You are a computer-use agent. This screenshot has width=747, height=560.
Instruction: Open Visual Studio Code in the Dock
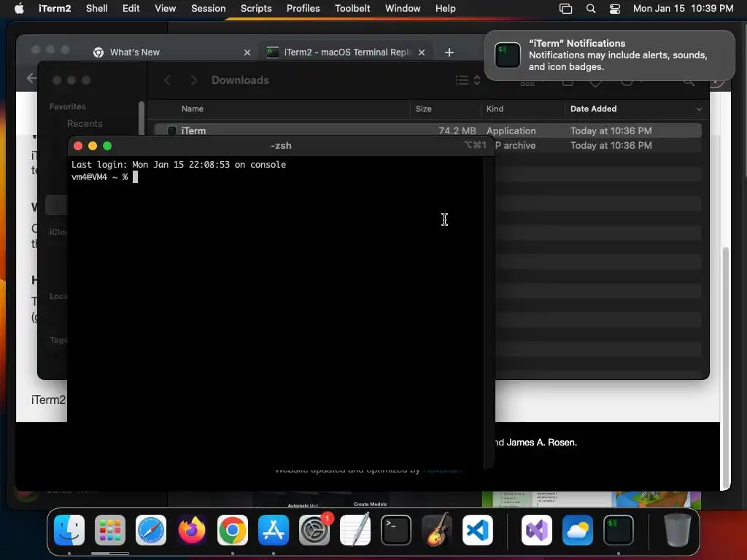click(x=477, y=530)
